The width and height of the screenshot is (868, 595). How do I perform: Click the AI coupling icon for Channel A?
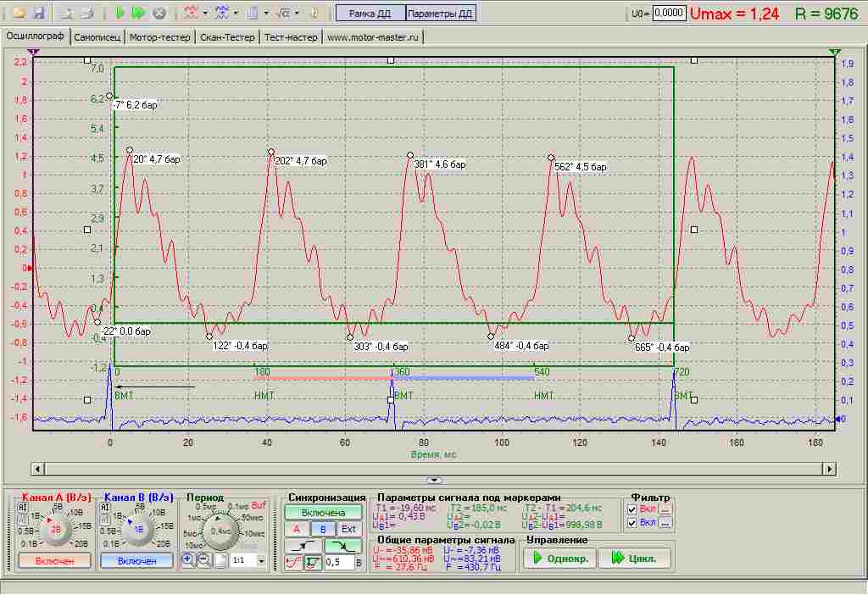pos(23,507)
